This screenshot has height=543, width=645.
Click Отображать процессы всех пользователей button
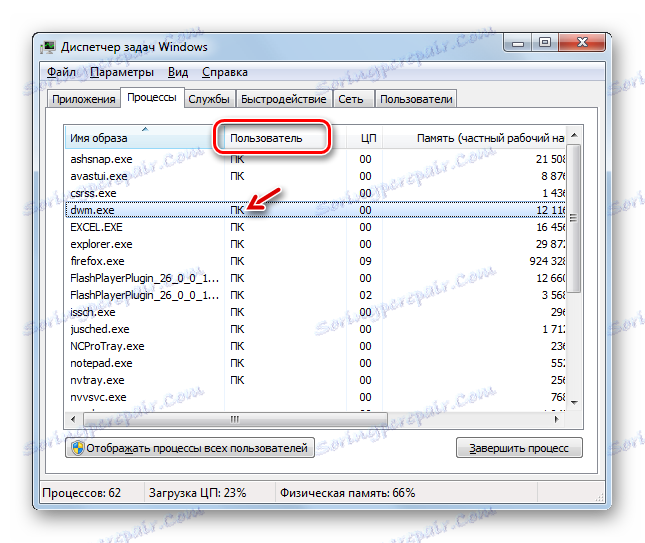(190, 448)
